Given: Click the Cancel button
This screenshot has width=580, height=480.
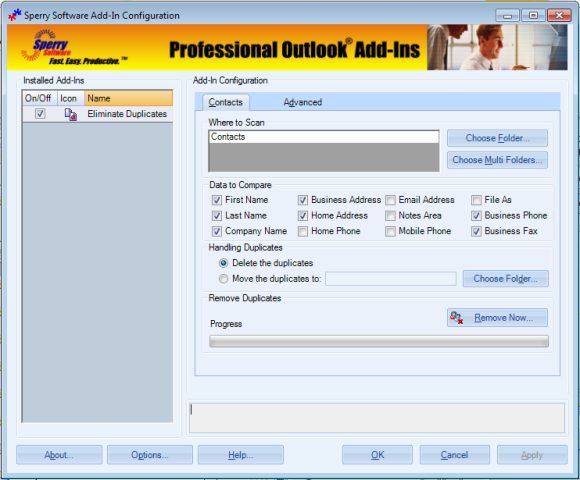Looking at the screenshot, I should click(x=455, y=455).
